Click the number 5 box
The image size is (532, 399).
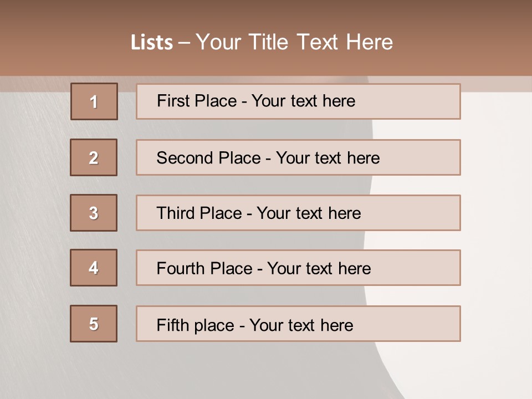coord(94,324)
